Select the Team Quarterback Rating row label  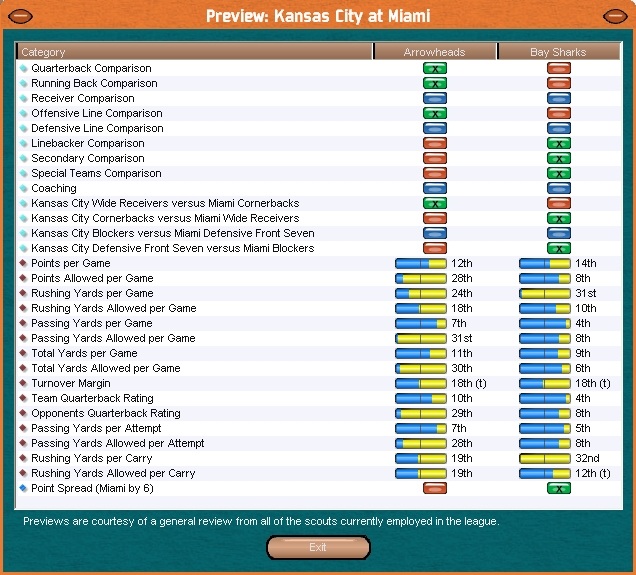click(x=92, y=398)
